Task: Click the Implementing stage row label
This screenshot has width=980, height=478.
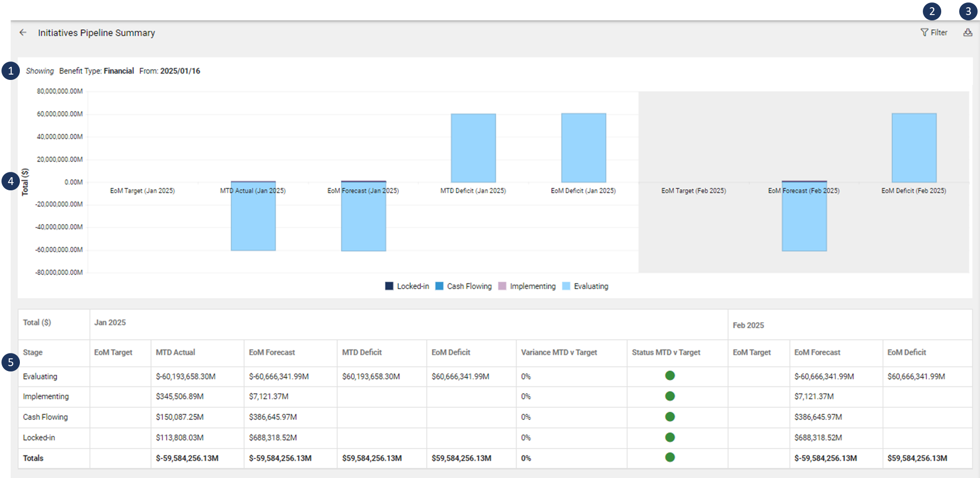Action: (46, 396)
